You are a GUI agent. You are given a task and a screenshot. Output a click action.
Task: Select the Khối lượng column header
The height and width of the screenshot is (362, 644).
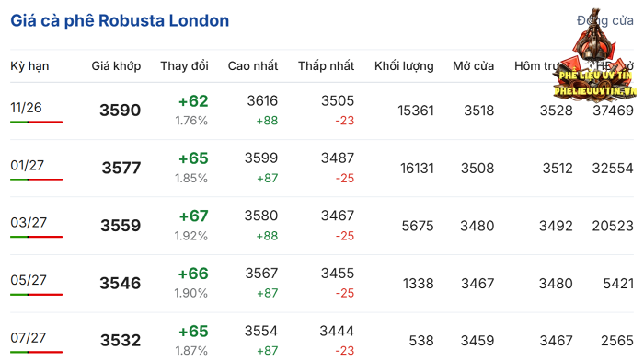tap(404, 65)
